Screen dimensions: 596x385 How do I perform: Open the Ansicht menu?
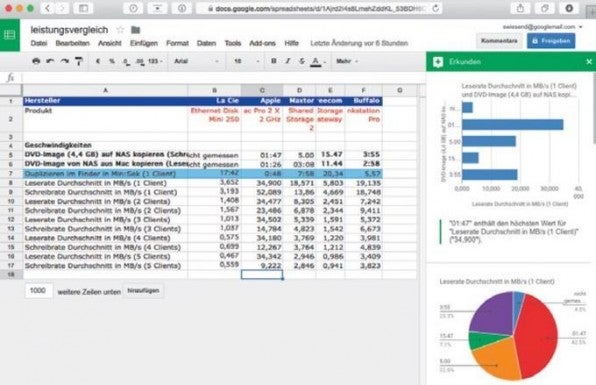pyautogui.click(x=110, y=43)
